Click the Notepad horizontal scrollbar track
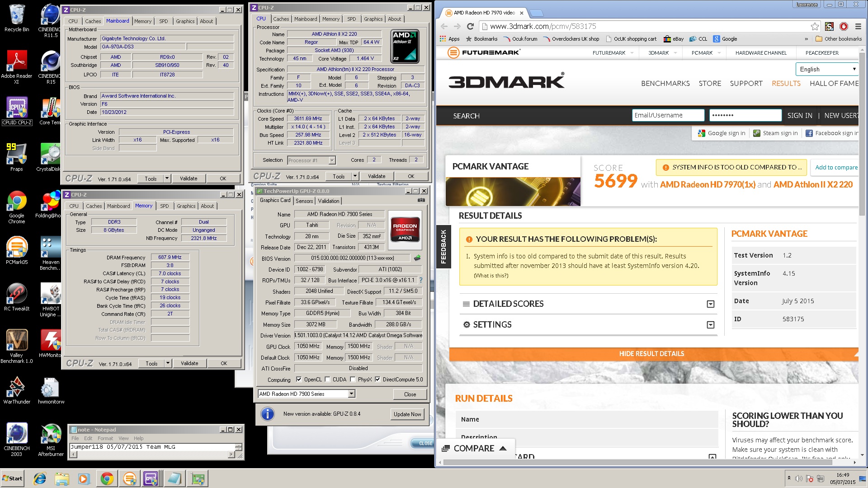 click(152, 455)
